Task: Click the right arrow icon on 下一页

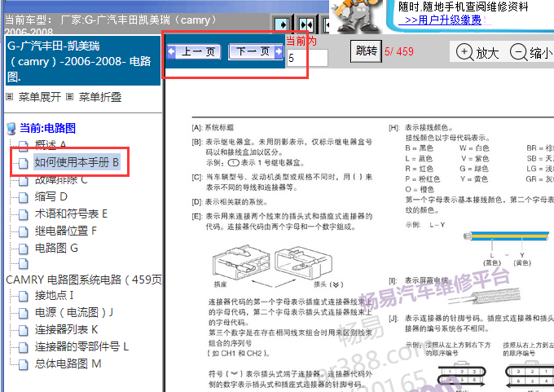Action: tap(279, 51)
